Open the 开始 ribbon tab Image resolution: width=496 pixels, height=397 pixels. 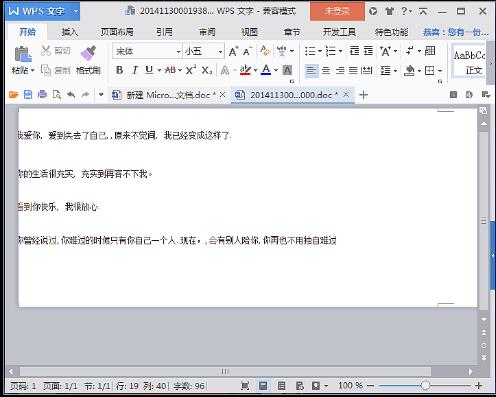click(x=27, y=32)
